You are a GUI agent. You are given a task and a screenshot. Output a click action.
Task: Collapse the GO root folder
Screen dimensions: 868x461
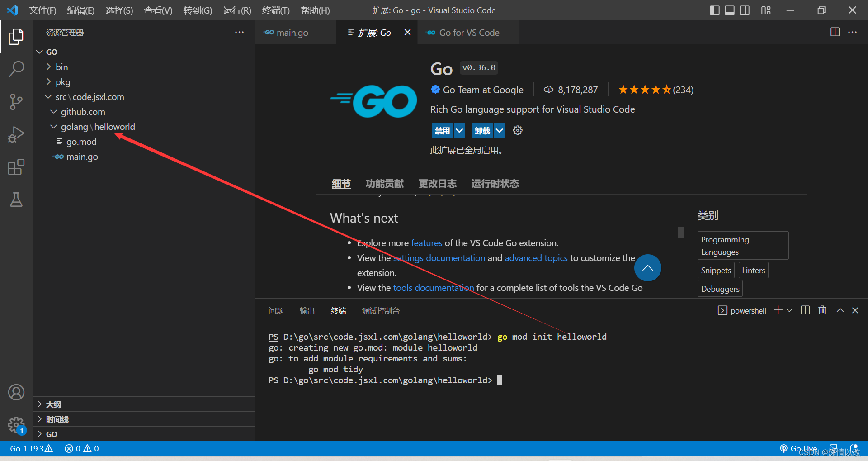pyautogui.click(x=144, y=52)
